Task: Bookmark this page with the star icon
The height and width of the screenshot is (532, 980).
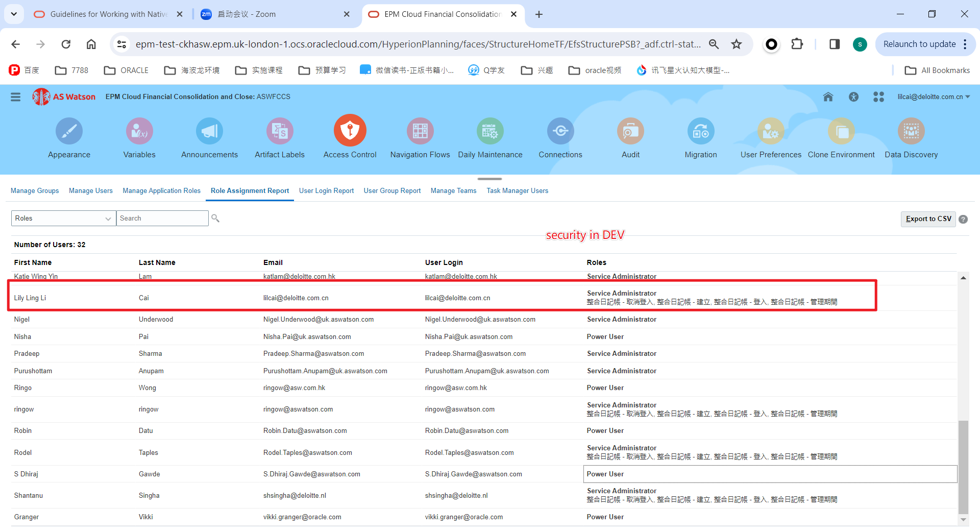Action: (736, 44)
